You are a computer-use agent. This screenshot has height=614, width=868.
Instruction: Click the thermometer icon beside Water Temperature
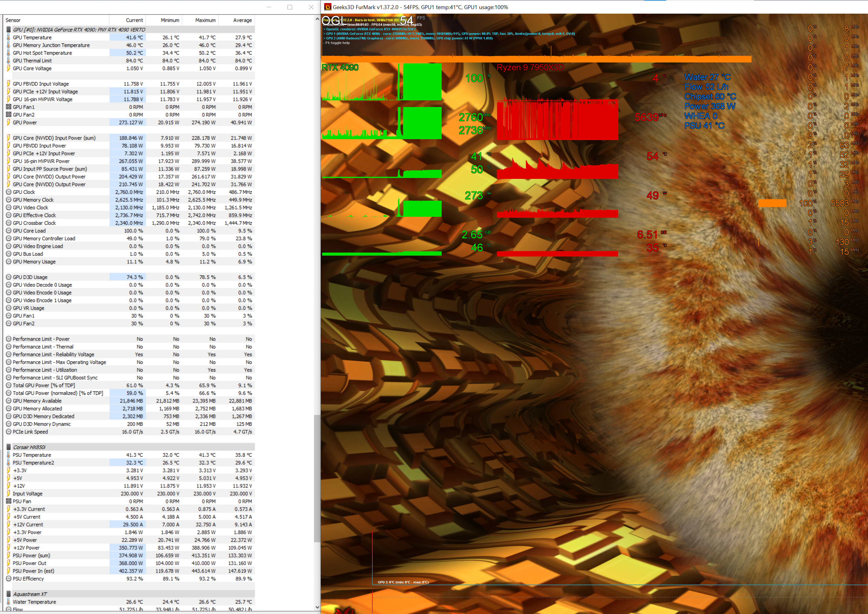pyautogui.click(x=8, y=602)
